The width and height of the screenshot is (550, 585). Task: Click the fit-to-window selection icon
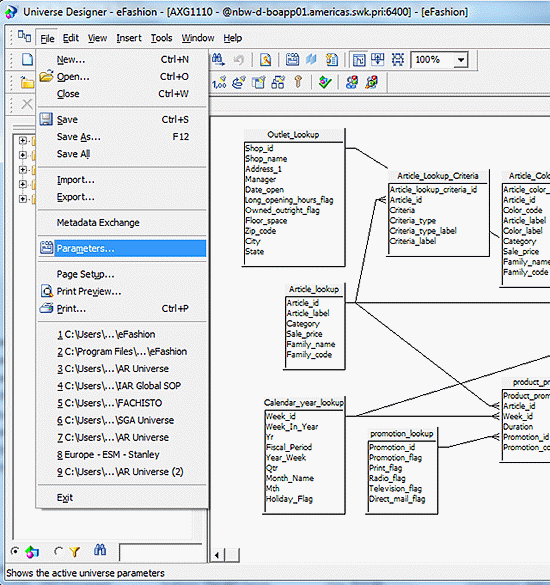(398, 59)
